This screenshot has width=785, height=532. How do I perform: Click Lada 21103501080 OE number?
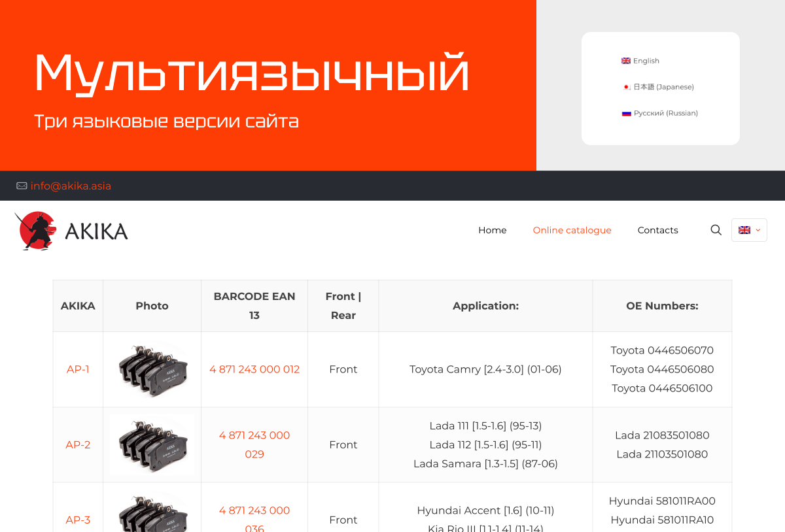662,454
